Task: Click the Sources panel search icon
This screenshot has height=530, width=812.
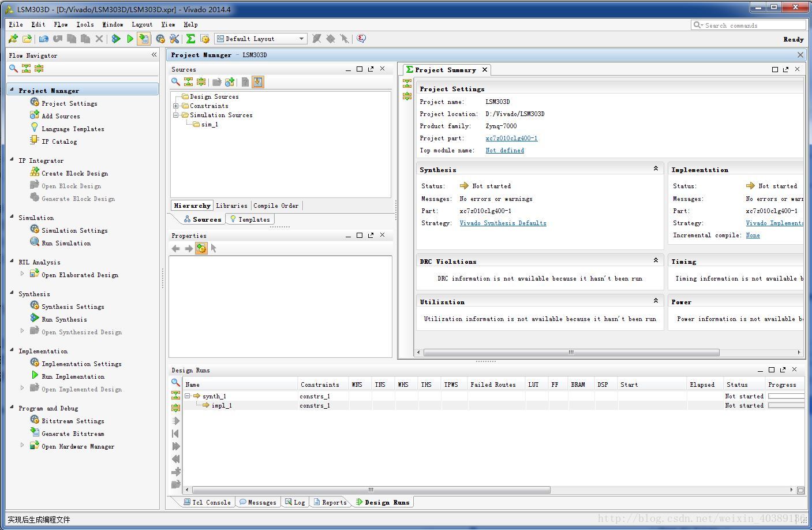Action: point(175,82)
